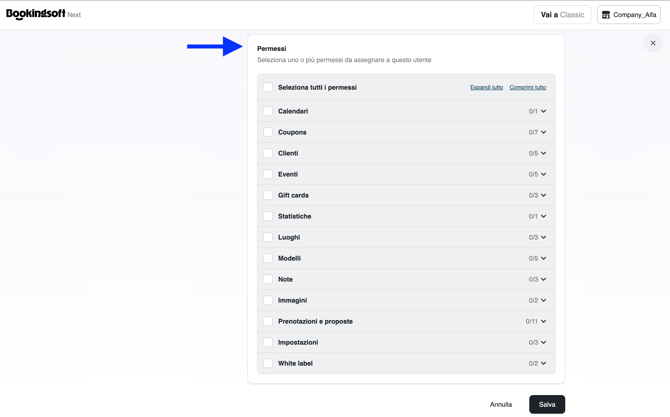Tick the Immagini checkbox

[268, 300]
